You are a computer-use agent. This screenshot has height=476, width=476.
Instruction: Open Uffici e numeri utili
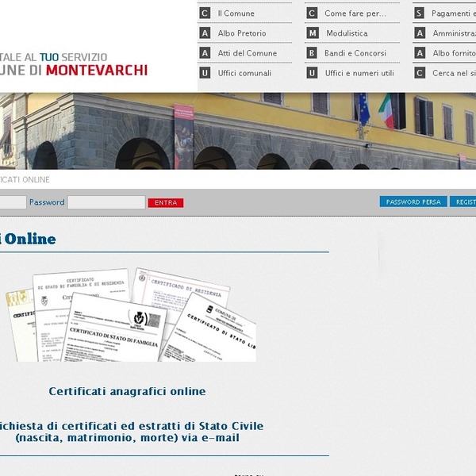coord(359,73)
